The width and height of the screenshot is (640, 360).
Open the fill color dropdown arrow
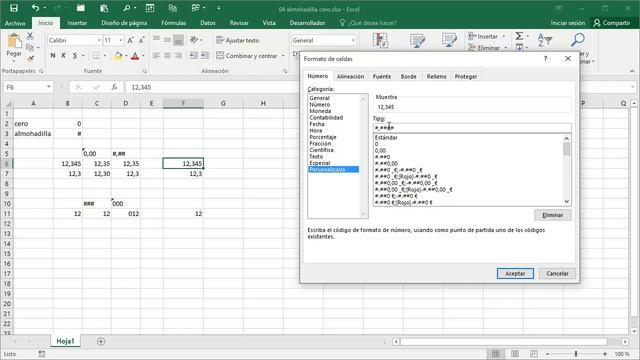coord(126,56)
